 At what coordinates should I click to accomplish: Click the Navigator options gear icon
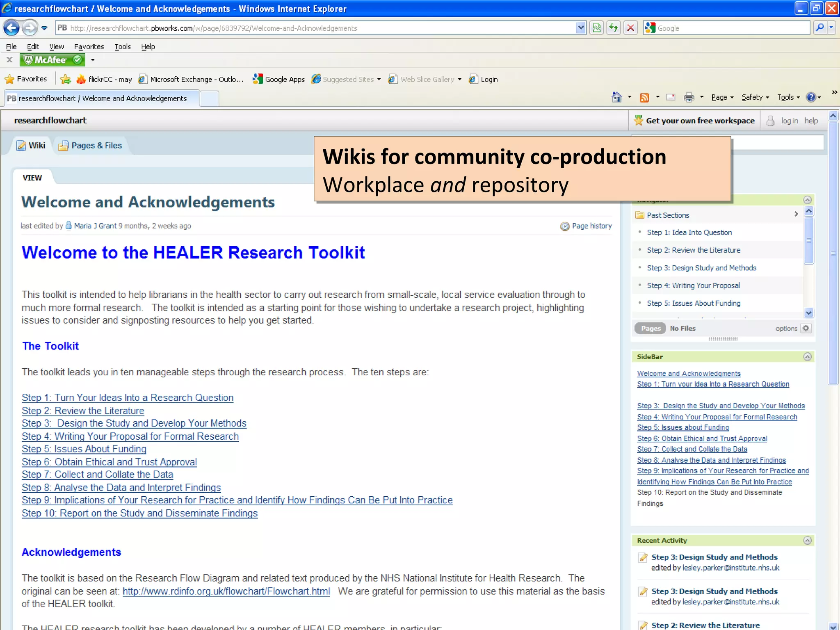(x=806, y=328)
